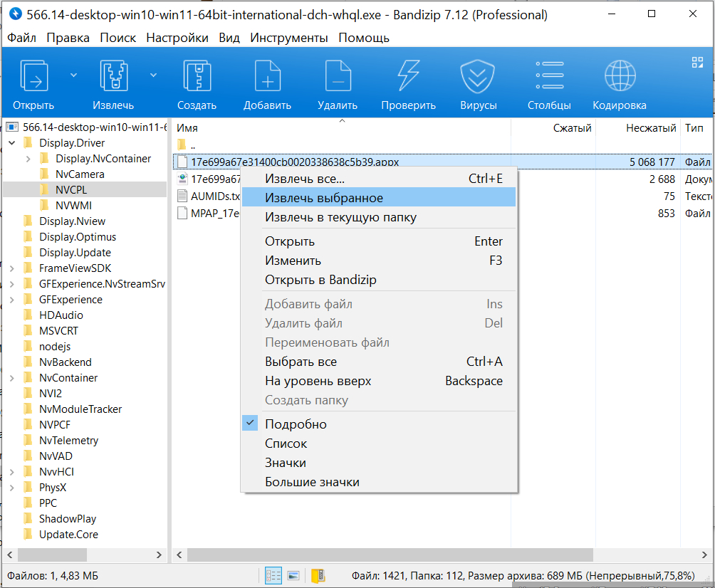Switch to details view icon in status bar
Screen dimensions: 715x588
(273, 576)
